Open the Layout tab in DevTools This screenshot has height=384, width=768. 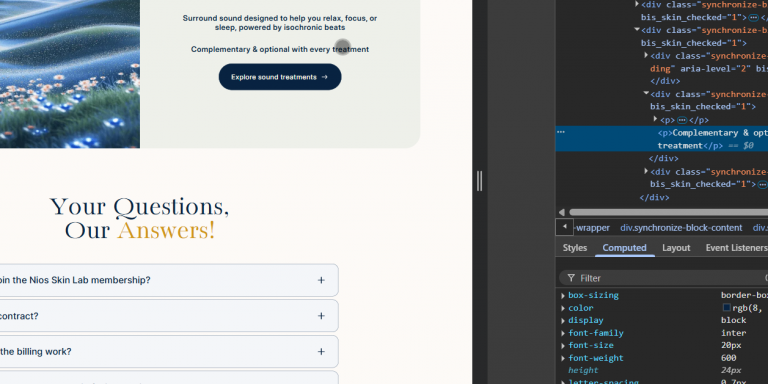[676, 248]
